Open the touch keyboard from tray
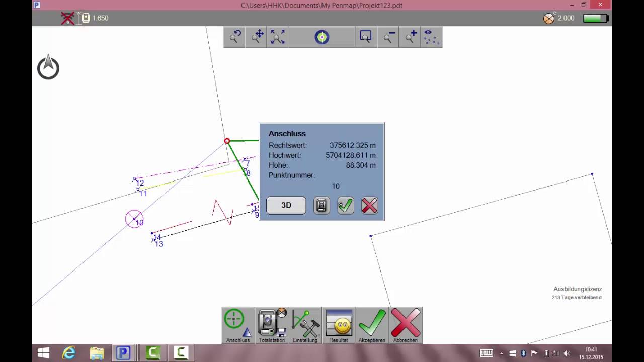The image size is (644, 362). tap(487, 353)
